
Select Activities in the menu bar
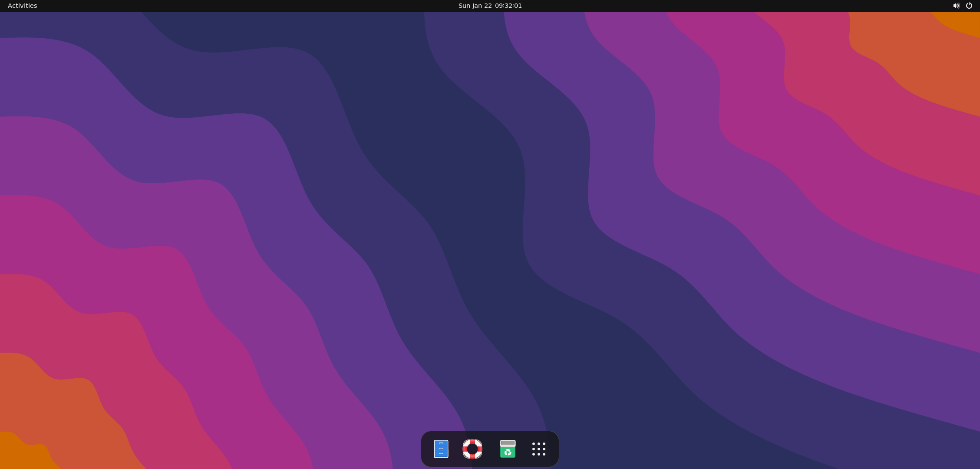point(22,6)
